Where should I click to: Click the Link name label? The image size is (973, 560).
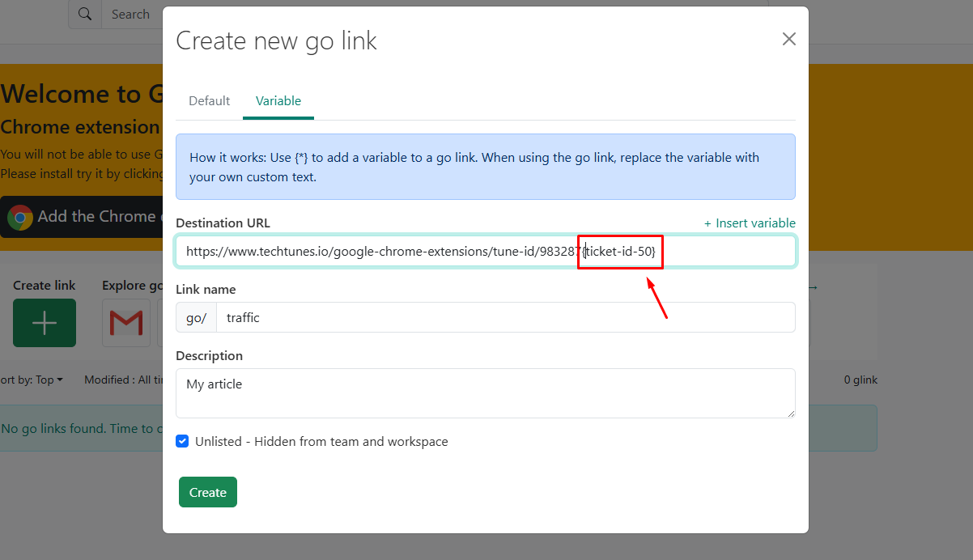pos(206,290)
